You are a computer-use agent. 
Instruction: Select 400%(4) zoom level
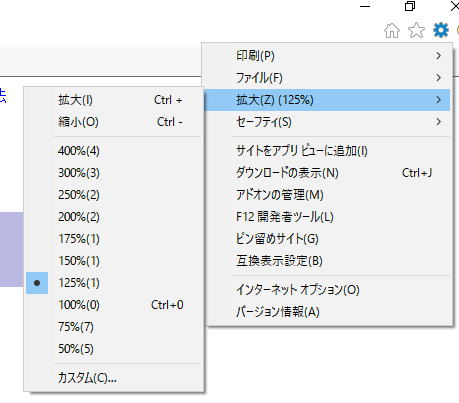point(114,151)
